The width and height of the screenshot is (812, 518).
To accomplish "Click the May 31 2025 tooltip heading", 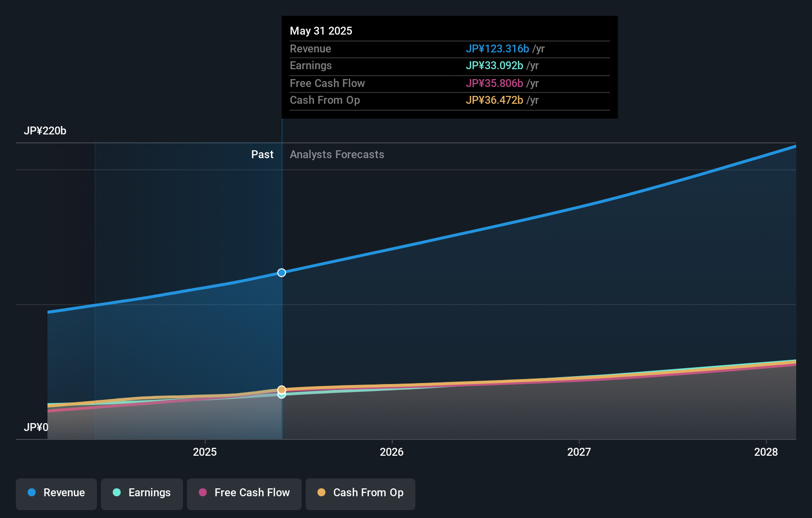I will [x=321, y=31].
